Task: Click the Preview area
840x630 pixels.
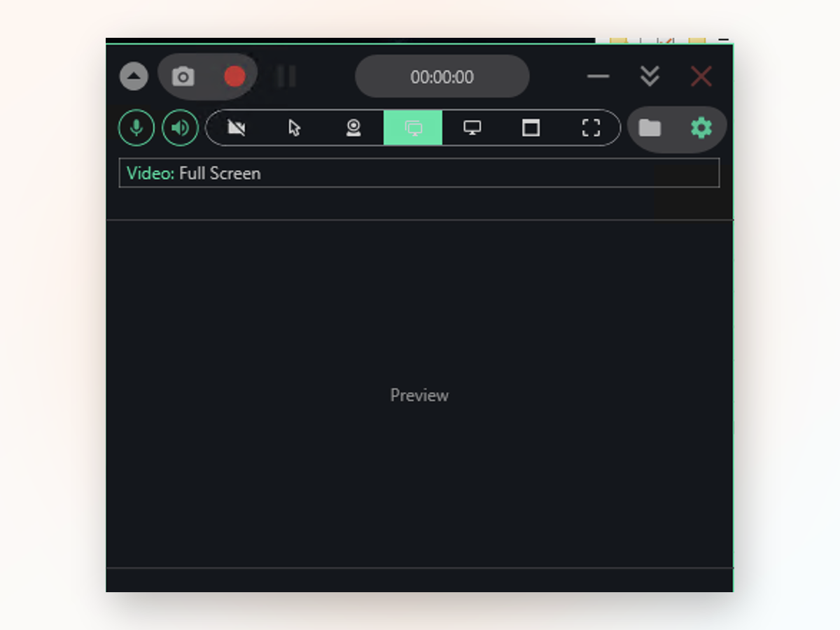Action: click(x=419, y=394)
